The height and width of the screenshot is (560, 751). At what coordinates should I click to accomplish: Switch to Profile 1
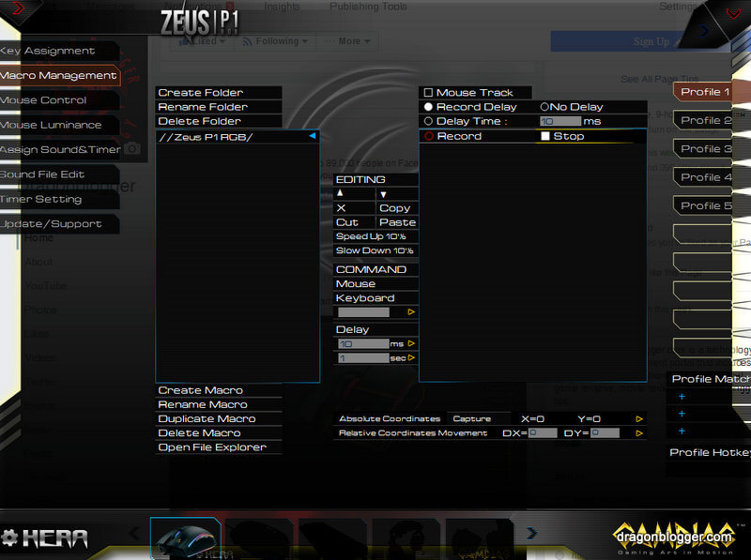(x=704, y=92)
